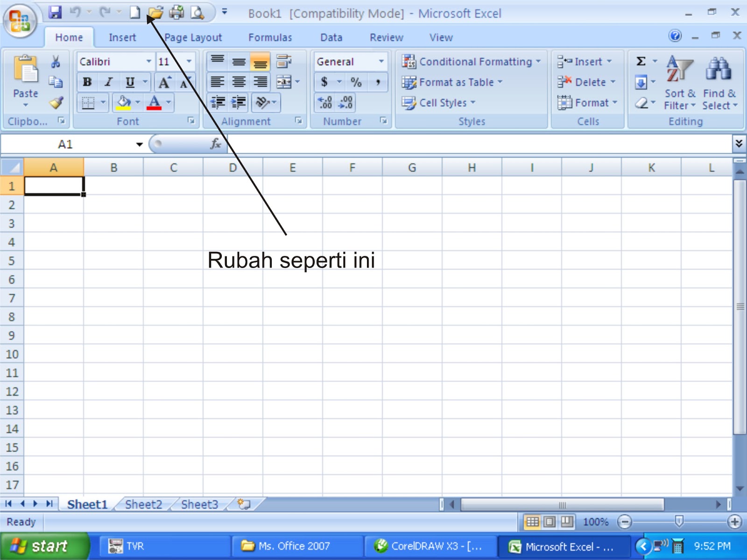Toggle Bottom Align vertical alignment

point(260,61)
